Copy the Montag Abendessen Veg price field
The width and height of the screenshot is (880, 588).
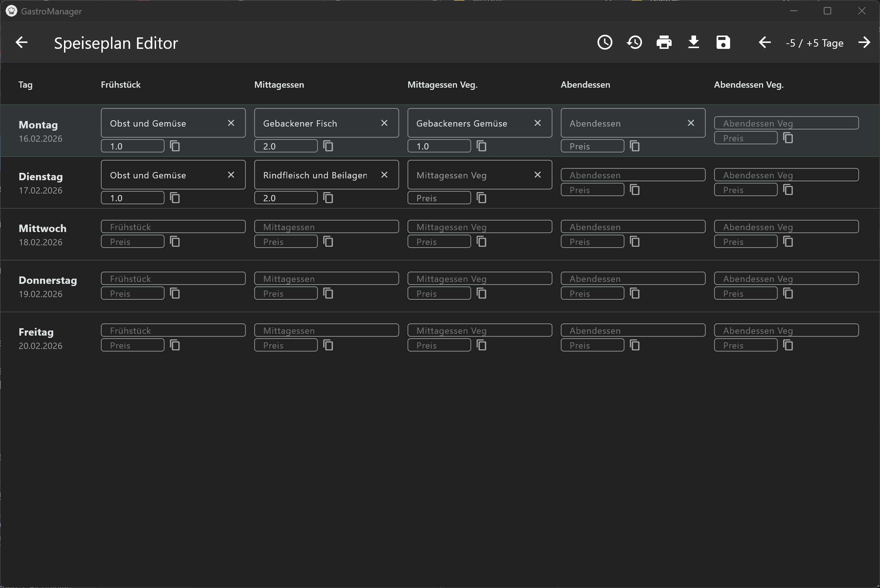(789, 138)
